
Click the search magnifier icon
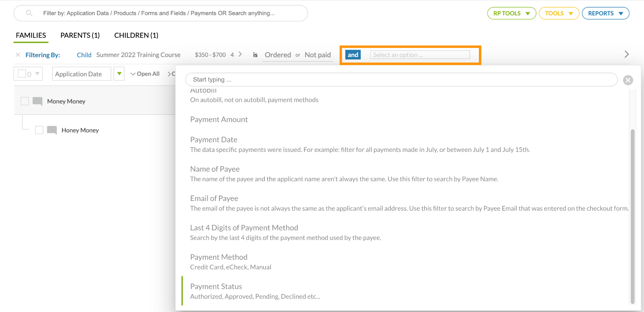click(x=29, y=13)
